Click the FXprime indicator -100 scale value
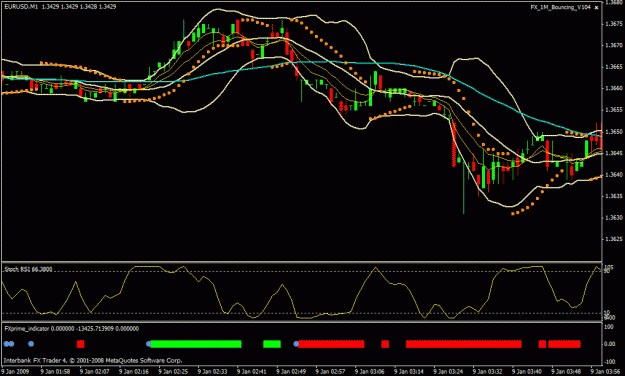This screenshot has width=625, height=376. click(x=610, y=362)
